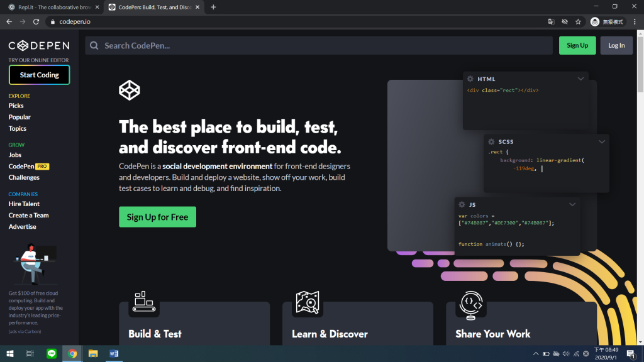644x362 pixels.
Task: Click the ads via Carbon link
Action: [x=25, y=332]
